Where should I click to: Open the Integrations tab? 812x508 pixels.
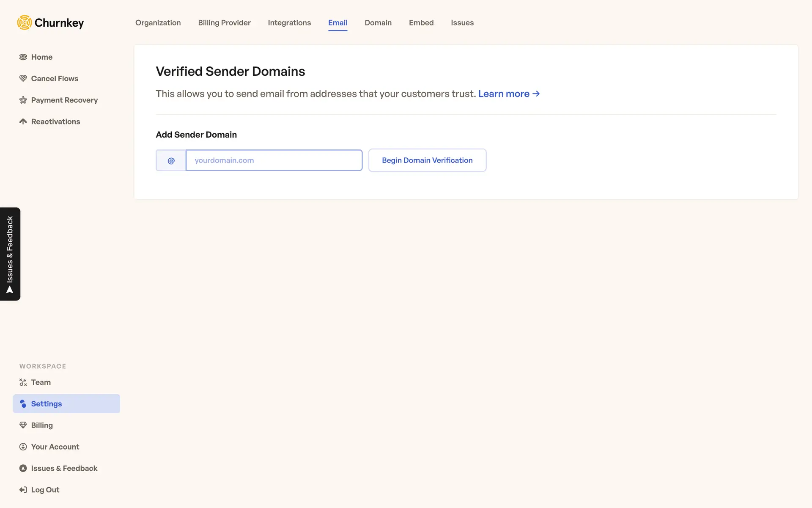(x=289, y=23)
